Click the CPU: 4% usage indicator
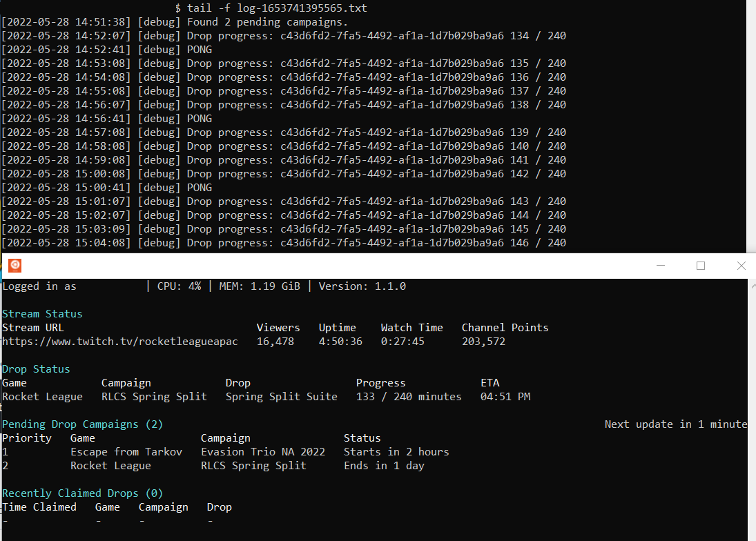The width and height of the screenshot is (756, 541). pyautogui.click(x=180, y=286)
